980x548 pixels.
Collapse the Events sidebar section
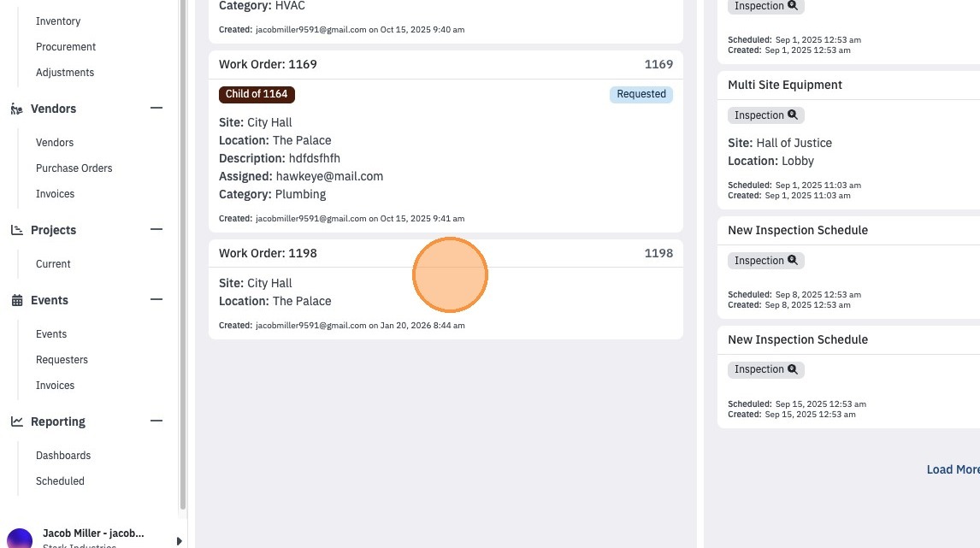156,299
